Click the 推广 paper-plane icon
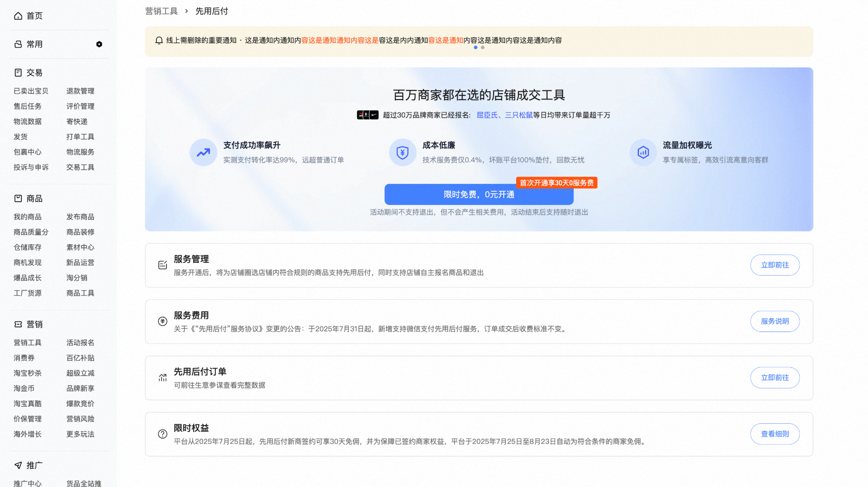 tap(18, 465)
